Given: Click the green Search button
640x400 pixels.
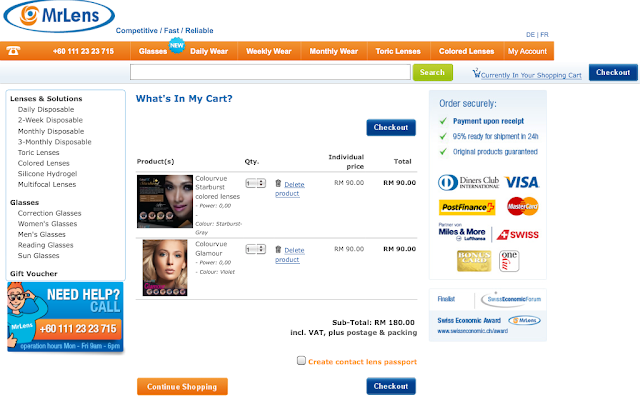Looking at the screenshot, I should pos(433,72).
